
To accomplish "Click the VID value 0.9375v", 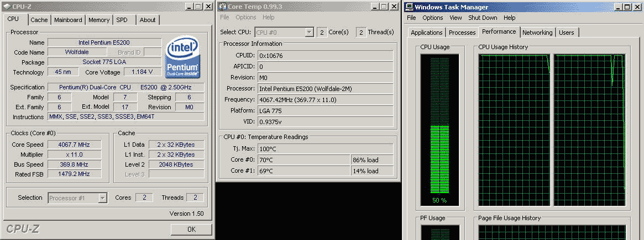I will pyautogui.click(x=325, y=121).
